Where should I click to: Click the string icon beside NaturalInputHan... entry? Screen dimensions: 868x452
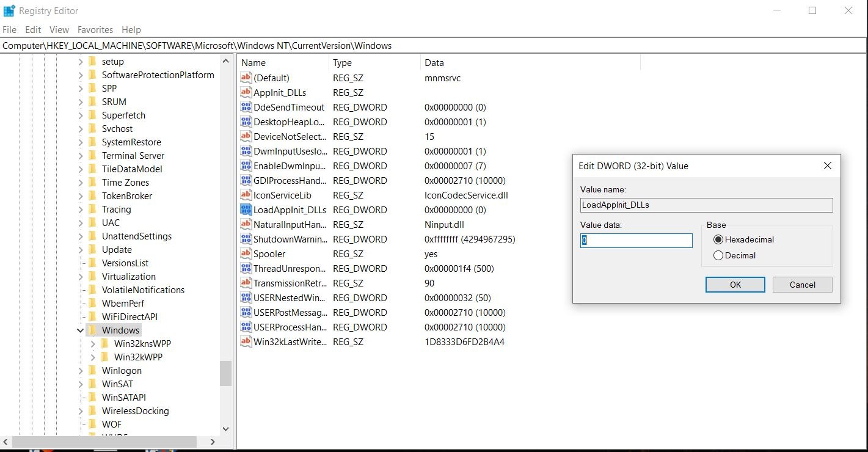(x=246, y=224)
